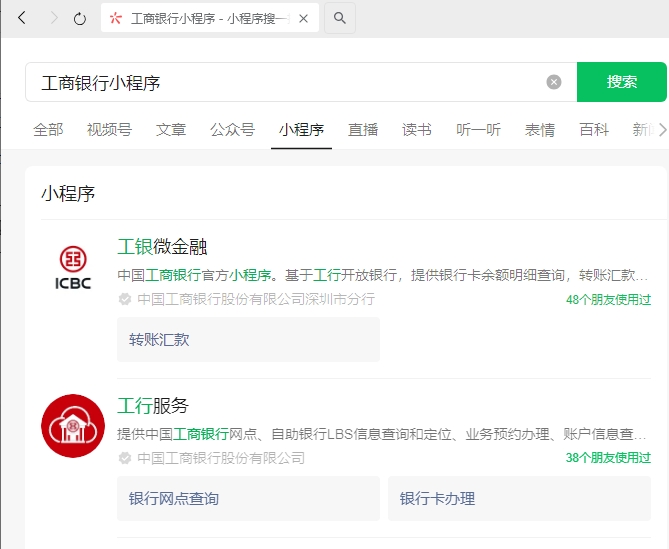Open the 工银微金融 title link
This screenshot has height=549, width=669.
pos(162,247)
